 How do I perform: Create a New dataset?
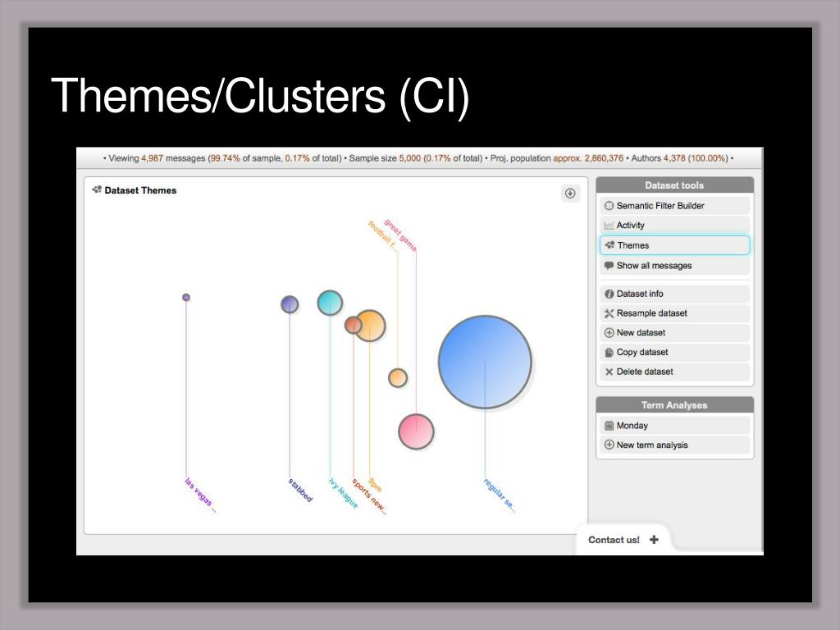(674, 333)
